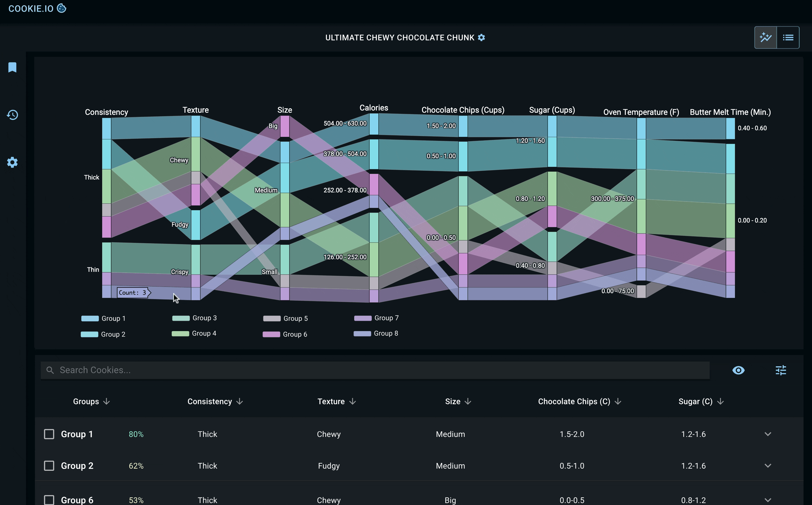Check the Group 2 checkbox
Viewport: 812px width, 505px height.
tap(49, 465)
